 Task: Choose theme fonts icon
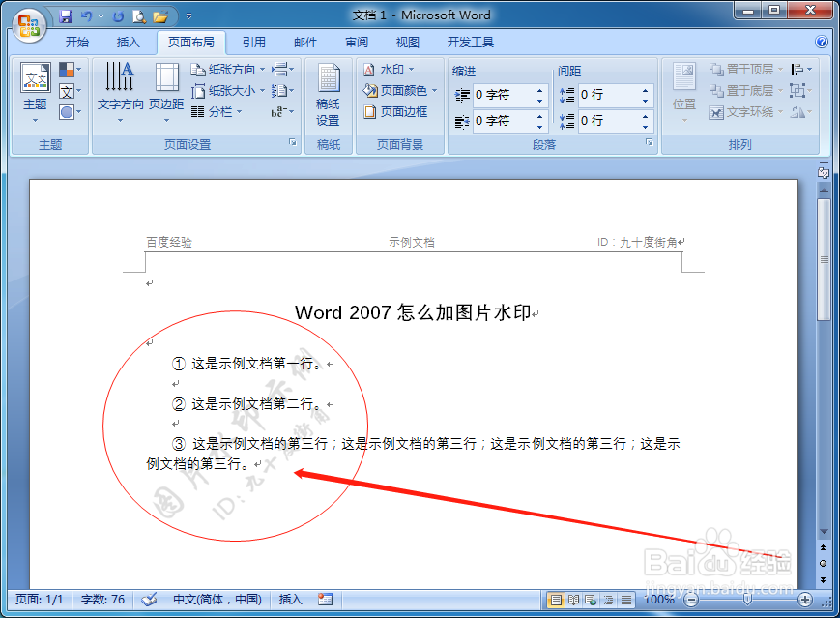point(70,91)
